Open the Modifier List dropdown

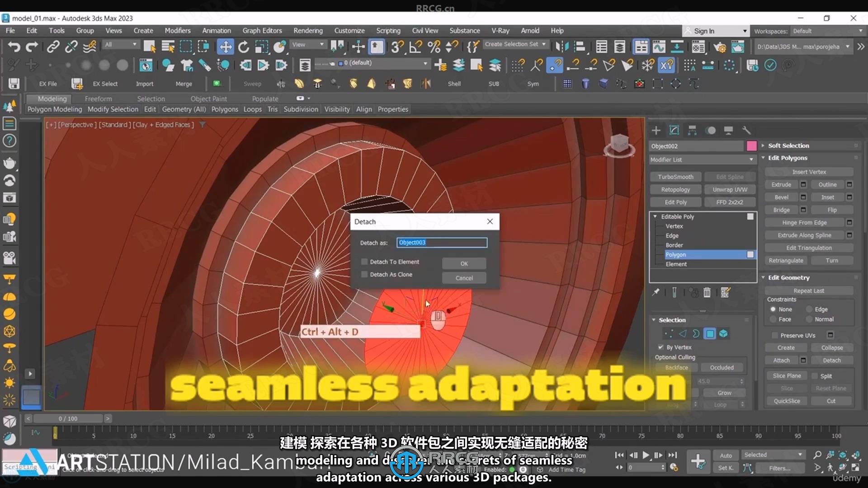(x=702, y=160)
